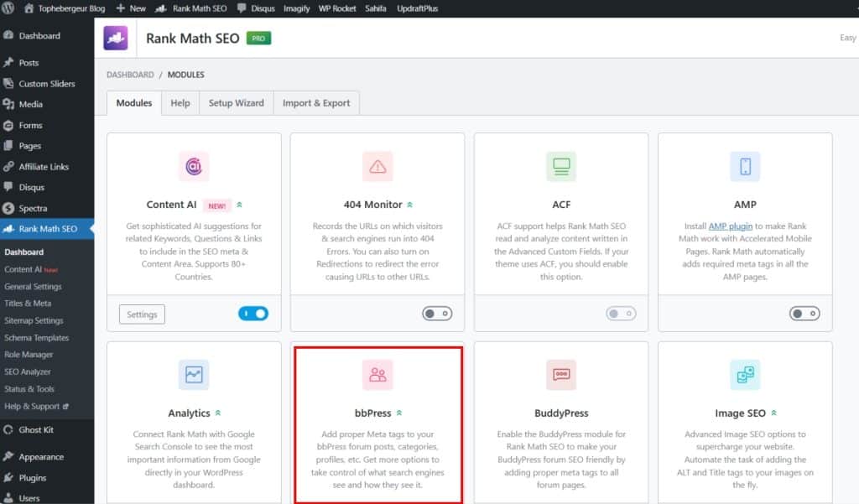This screenshot has width=859, height=504.
Task: Click the Content AI module icon
Action: click(194, 166)
